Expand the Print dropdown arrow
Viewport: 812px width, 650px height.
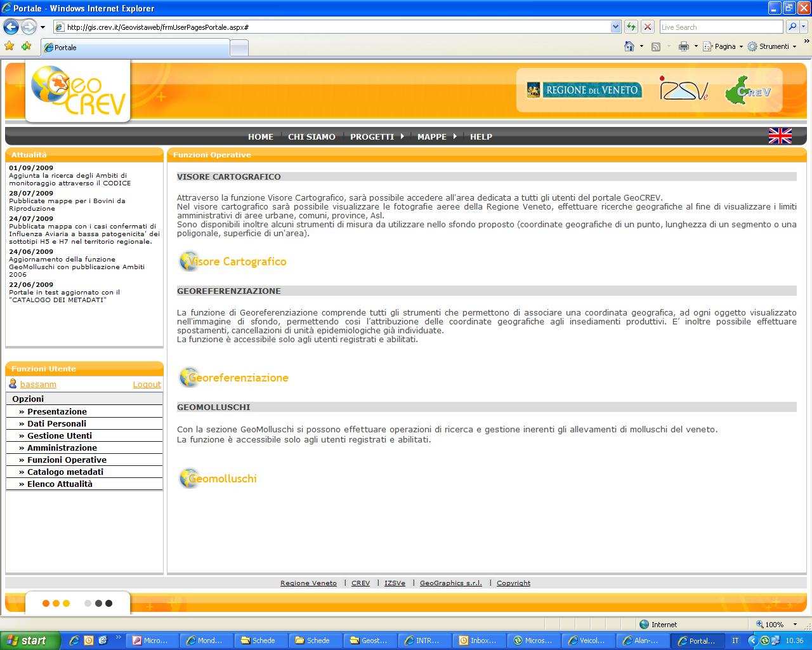[x=696, y=46]
